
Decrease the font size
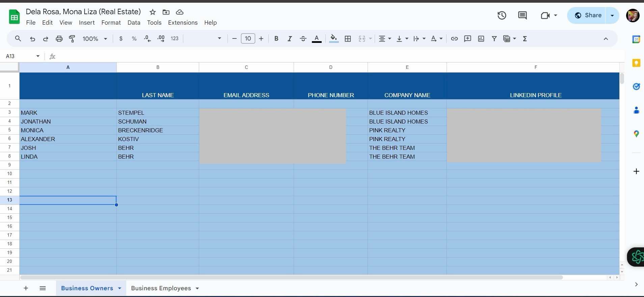coord(234,39)
